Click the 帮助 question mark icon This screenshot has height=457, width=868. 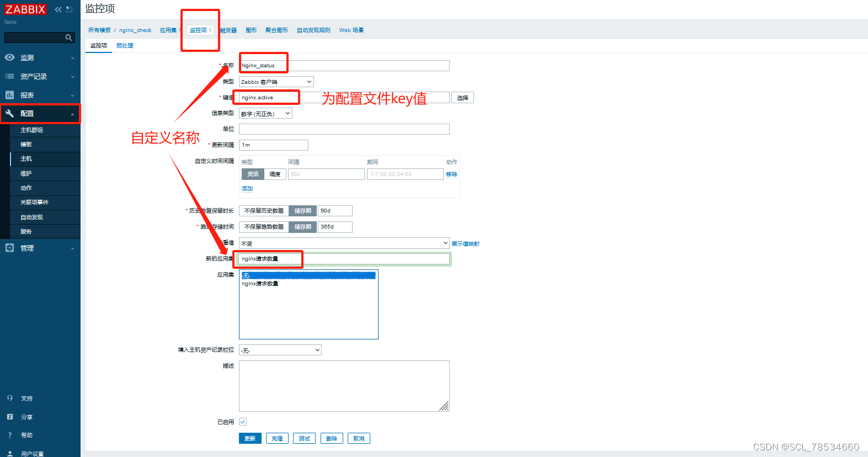click(x=10, y=435)
